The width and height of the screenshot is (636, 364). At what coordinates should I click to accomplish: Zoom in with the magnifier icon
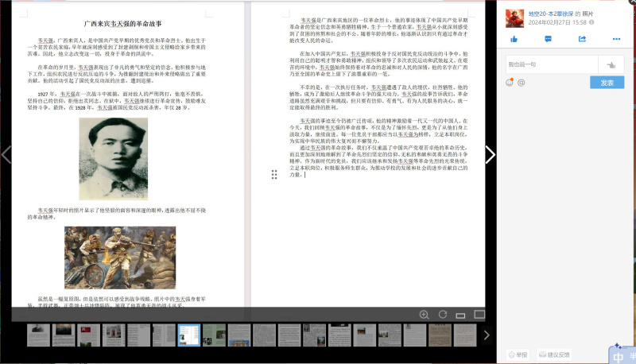click(x=424, y=315)
